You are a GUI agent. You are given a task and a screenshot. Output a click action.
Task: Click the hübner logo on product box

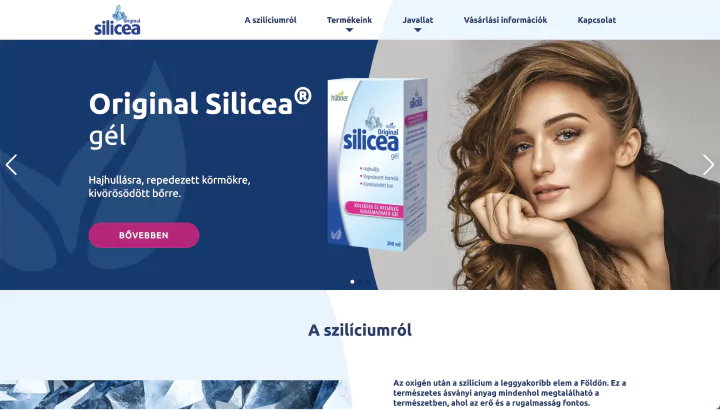[x=340, y=97]
